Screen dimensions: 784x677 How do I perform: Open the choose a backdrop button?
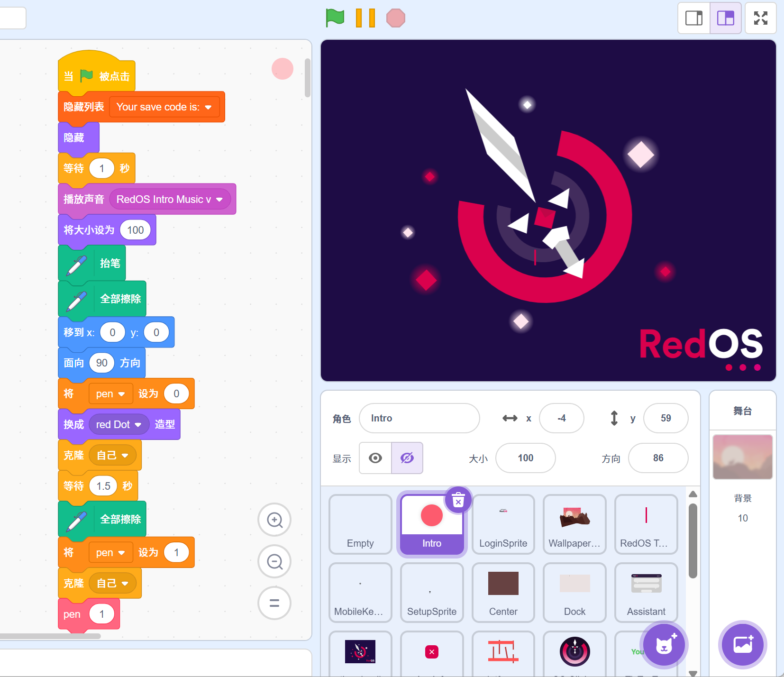[x=742, y=644]
